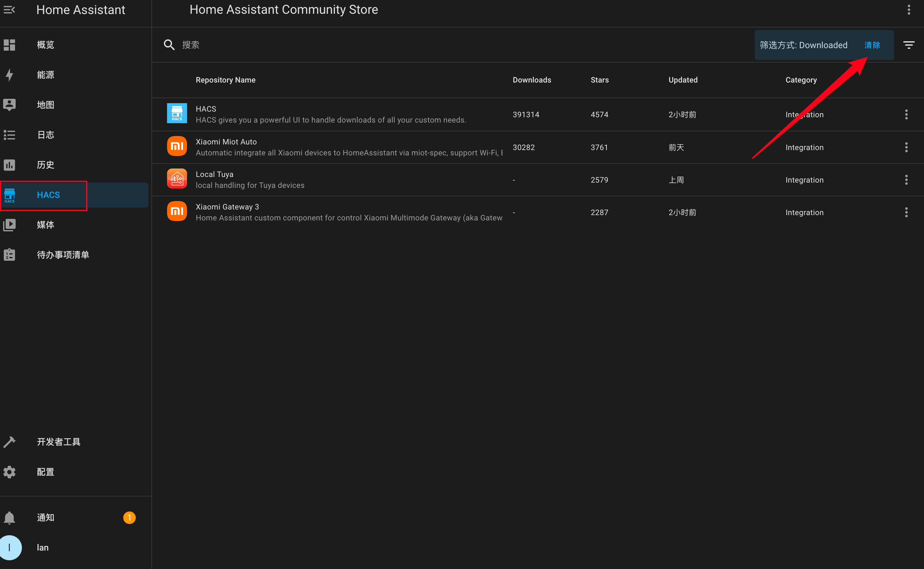Image resolution: width=924 pixels, height=569 pixels.
Task: Select the 历史 sidebar item
Action: pyautogui.click(x=74, y=165)
